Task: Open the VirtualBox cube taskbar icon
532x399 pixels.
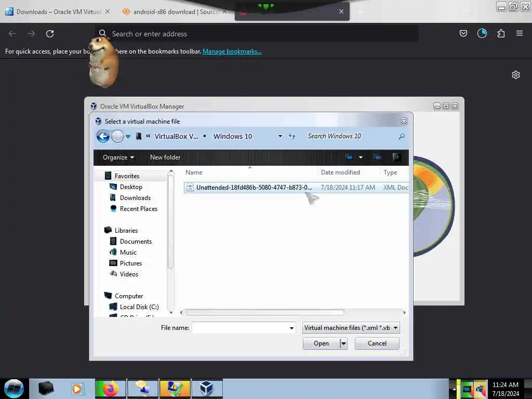Action: coord(207,389)
